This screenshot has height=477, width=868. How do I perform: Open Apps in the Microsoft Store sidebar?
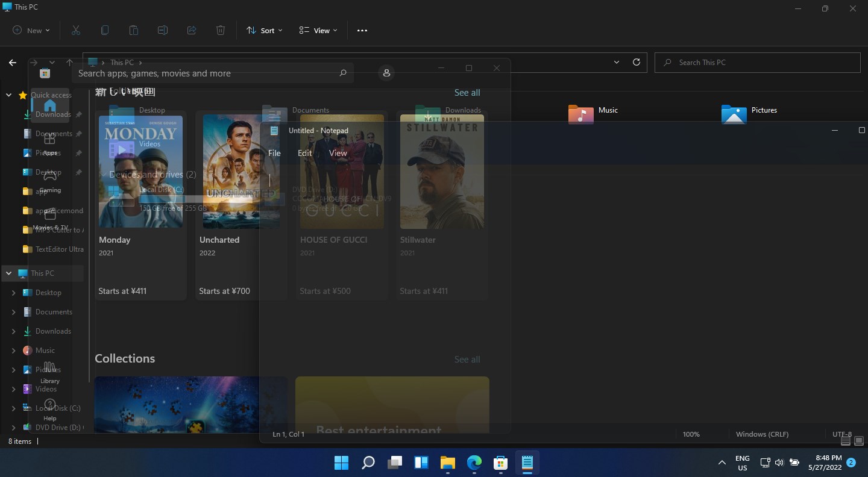click(x=50, y=144)
